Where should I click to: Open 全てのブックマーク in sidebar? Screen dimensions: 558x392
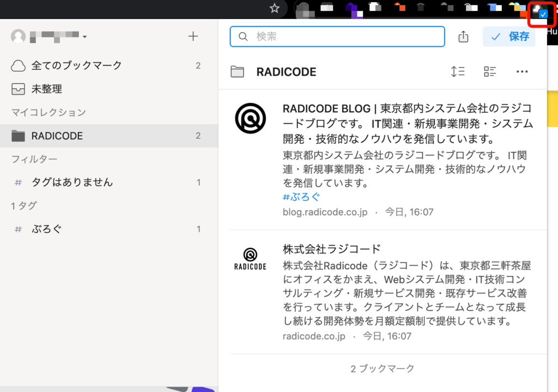pyautogui.click(x=109, y=65)
